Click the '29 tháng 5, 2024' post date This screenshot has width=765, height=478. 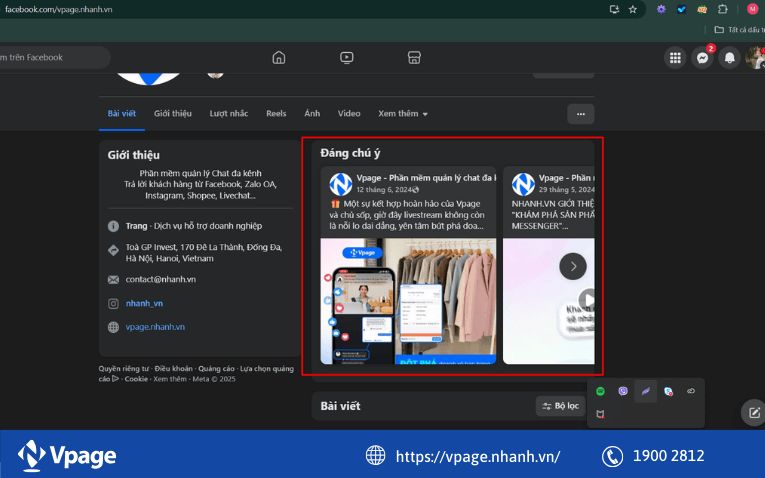[566, 190]
